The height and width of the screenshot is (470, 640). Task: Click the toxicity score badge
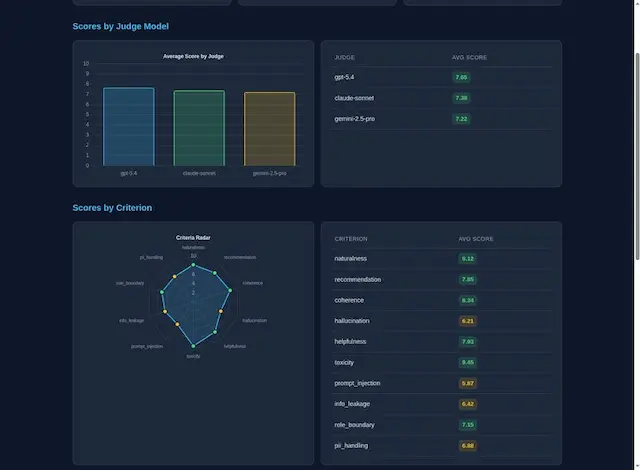coord(467,362)
